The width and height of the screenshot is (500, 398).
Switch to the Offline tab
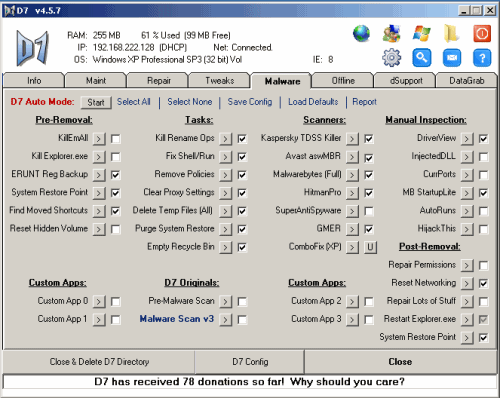click(x=343, y=81)
